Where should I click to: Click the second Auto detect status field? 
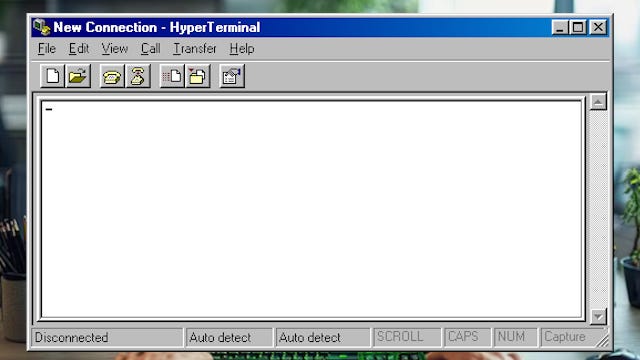(x=322, y=338)
